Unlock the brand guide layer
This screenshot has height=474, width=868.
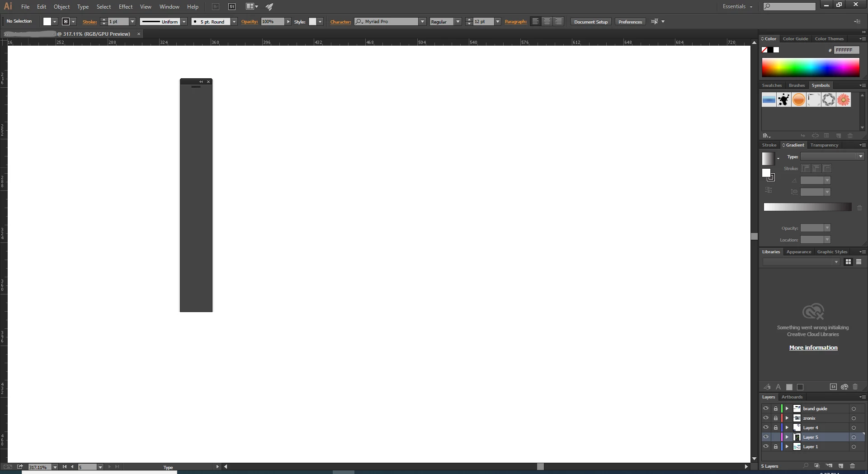click(x=776, y=408)
